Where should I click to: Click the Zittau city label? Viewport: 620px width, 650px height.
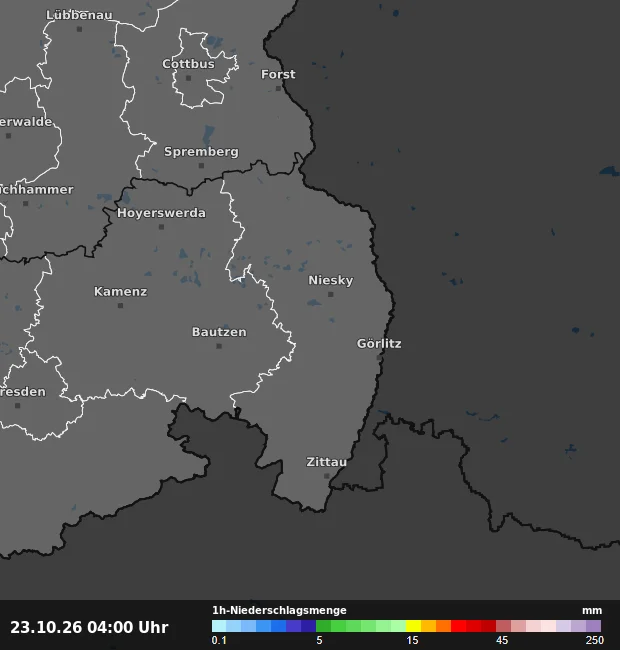pyautogui.click(x=327, y=462)
